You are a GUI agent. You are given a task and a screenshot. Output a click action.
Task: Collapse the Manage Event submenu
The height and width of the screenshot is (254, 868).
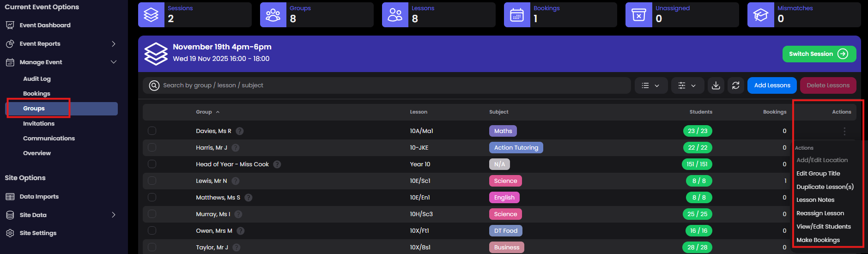[x=114, y=62]
